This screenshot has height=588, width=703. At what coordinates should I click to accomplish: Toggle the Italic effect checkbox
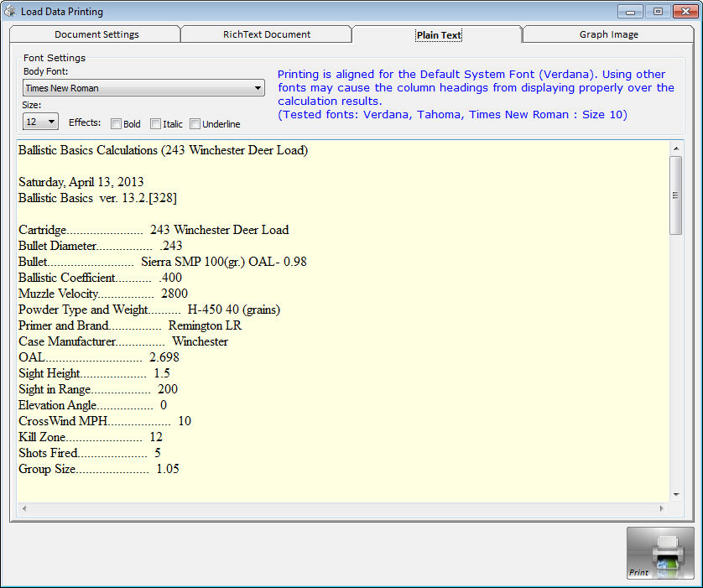point(156,124)
